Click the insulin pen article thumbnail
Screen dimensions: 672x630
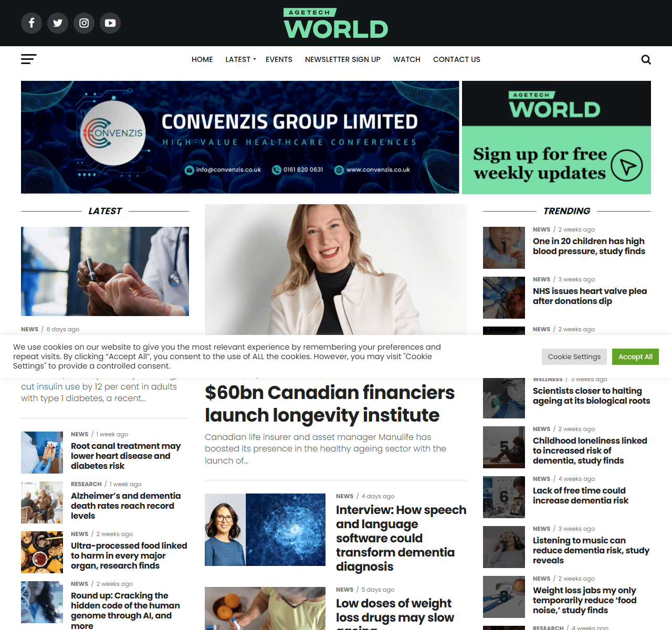pyautogui.click(x=105, y=271)
